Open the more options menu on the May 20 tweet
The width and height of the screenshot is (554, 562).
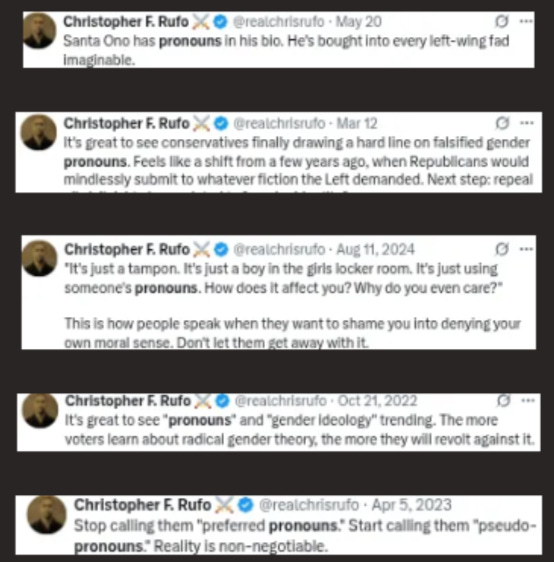(526, 22)
